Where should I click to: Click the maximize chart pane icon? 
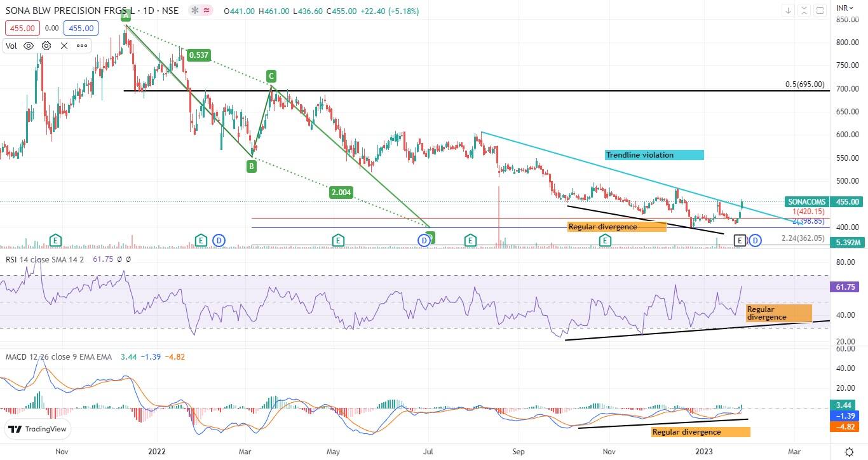[820, 11]
